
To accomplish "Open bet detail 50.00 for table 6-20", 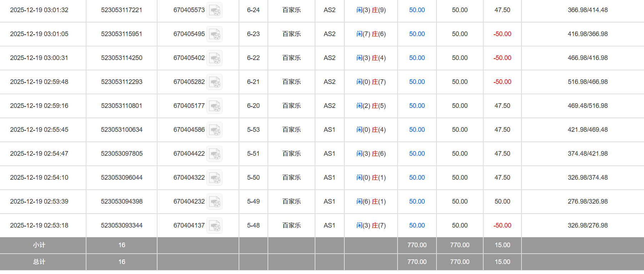I will [x=417, y=106].
